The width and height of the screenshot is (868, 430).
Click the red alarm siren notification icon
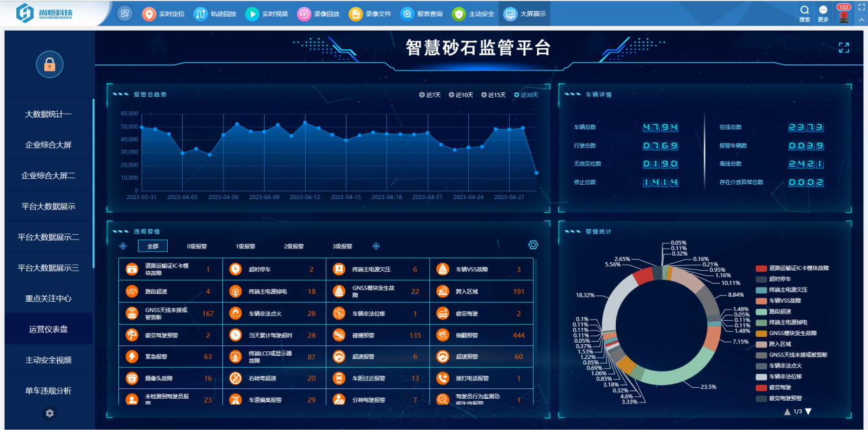tap(843, 16)
